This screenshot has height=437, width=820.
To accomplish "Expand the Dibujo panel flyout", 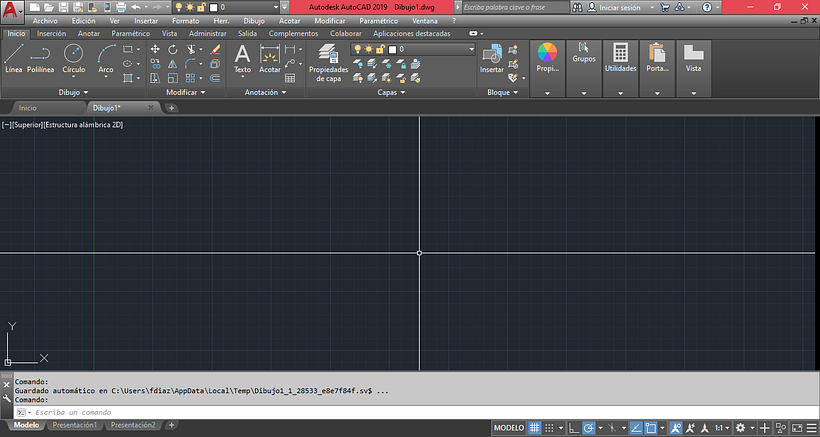I will (74, 92).
